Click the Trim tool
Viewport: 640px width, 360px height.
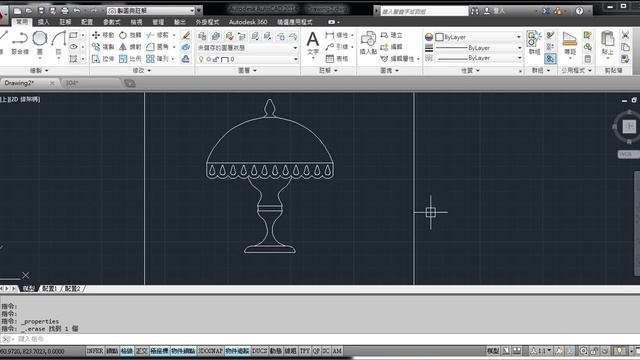tap(158, 35)
